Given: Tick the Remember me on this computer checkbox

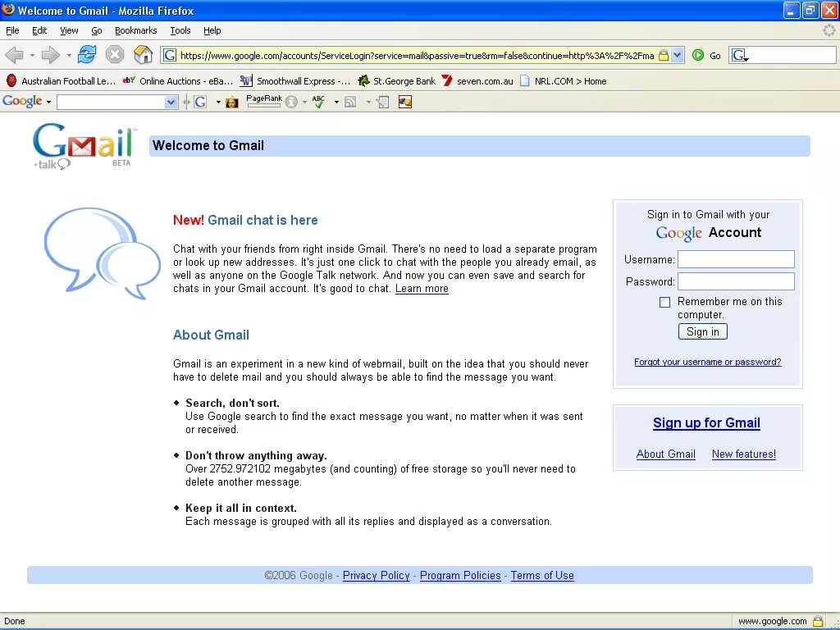Looking at the screenshot, I should point(664,302).
